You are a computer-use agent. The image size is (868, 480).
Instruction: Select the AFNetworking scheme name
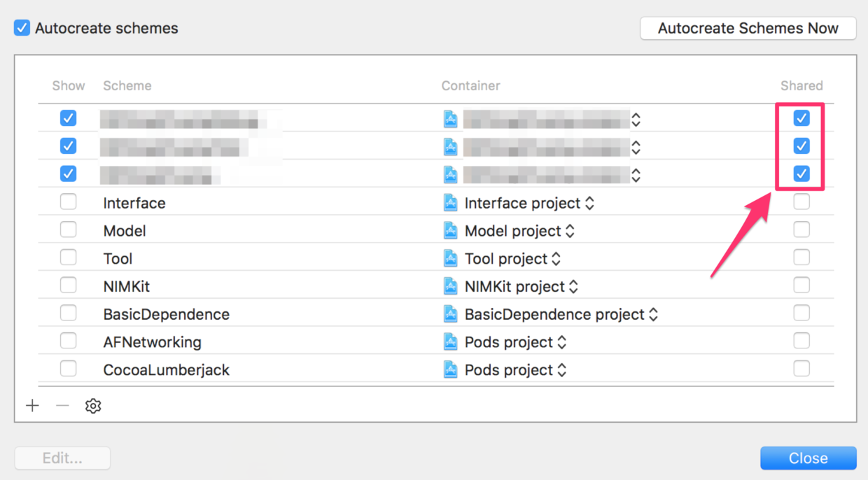pyautogui.click(x=153, y=342)
